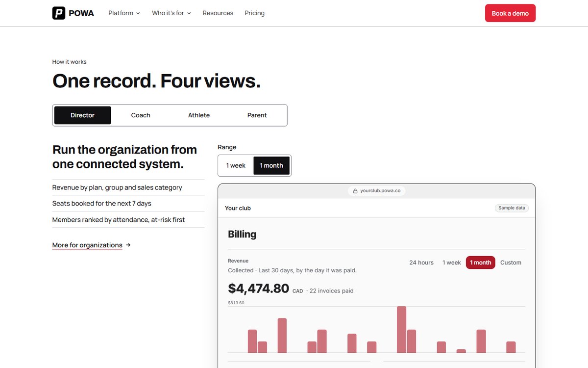Expand the Platform dropdown menu
The width and height of the screenshot is (588, 368).
124,13
